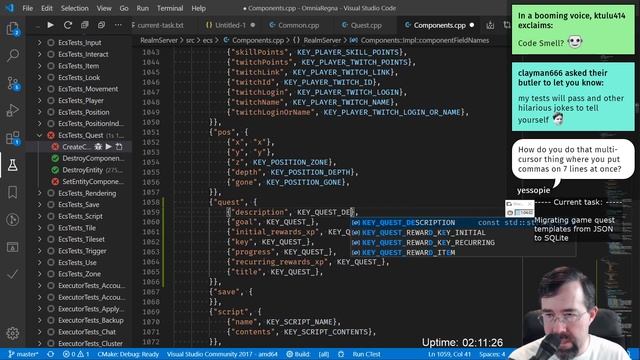Collapse the EcsTests_Quest tree node
Image resolution: width=640 pixels, height=360 pixels.
tap(40, 135)
